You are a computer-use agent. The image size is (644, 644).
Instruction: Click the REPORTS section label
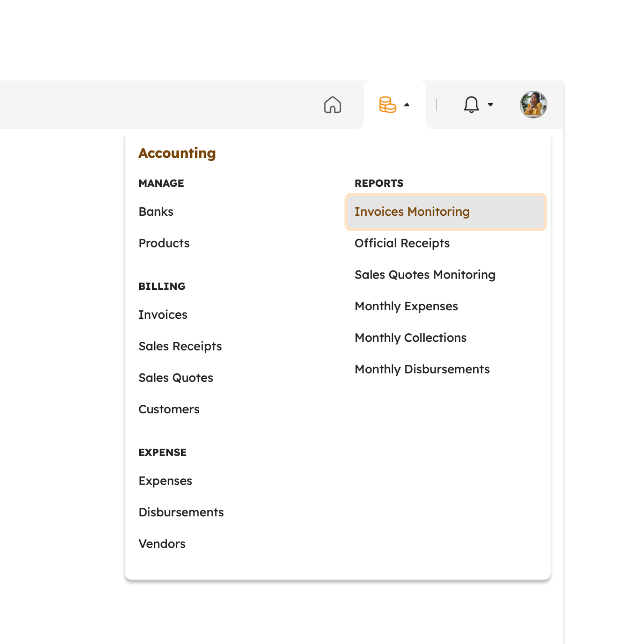click(x=379, y=183)
